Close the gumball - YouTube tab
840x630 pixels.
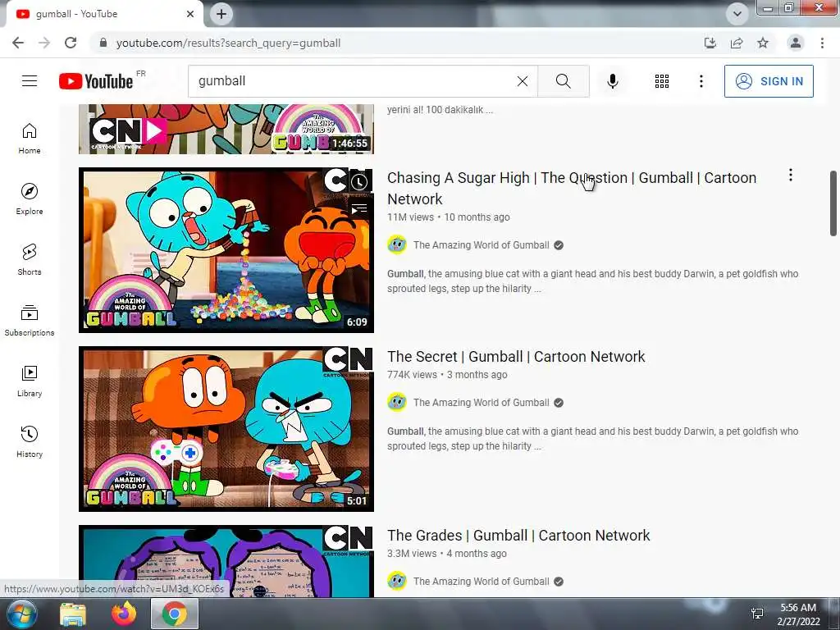point(190,14)
